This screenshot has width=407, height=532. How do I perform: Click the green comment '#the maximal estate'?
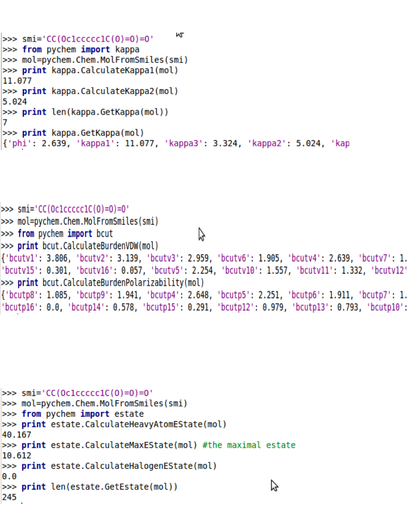coord(249,445)
